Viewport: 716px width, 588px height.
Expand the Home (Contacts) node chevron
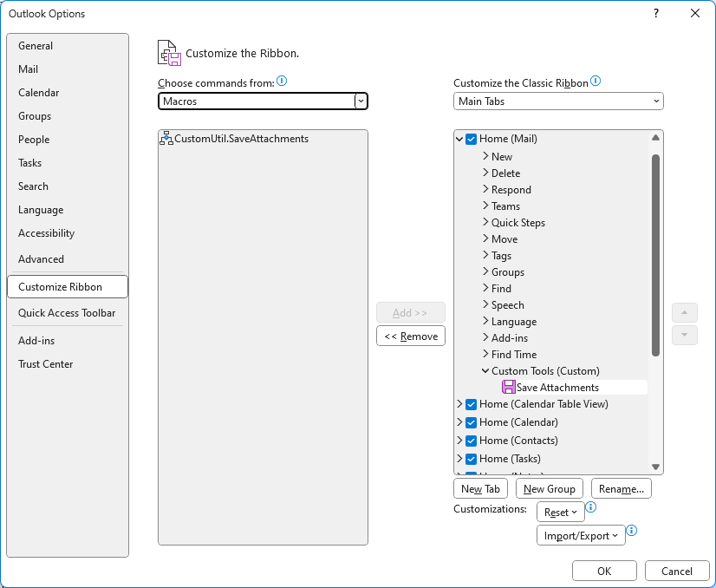click(459, 441)
